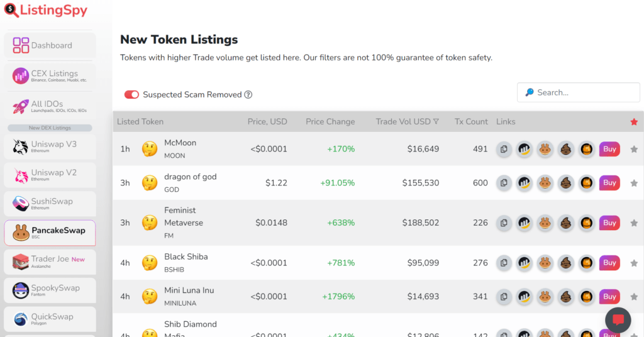Copy the dragon of god address
Screen dimensions: 644x337
coord(504,183)
